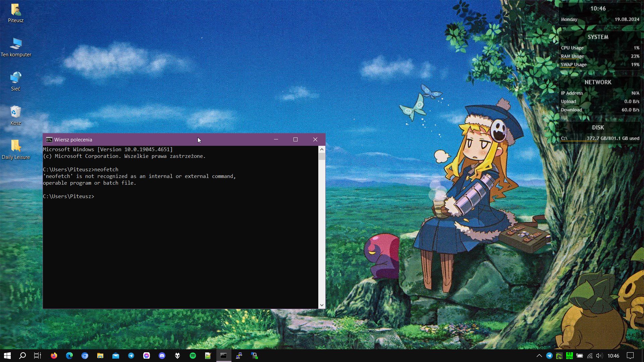Open the Windows Start menu

[x=7, y=356]
